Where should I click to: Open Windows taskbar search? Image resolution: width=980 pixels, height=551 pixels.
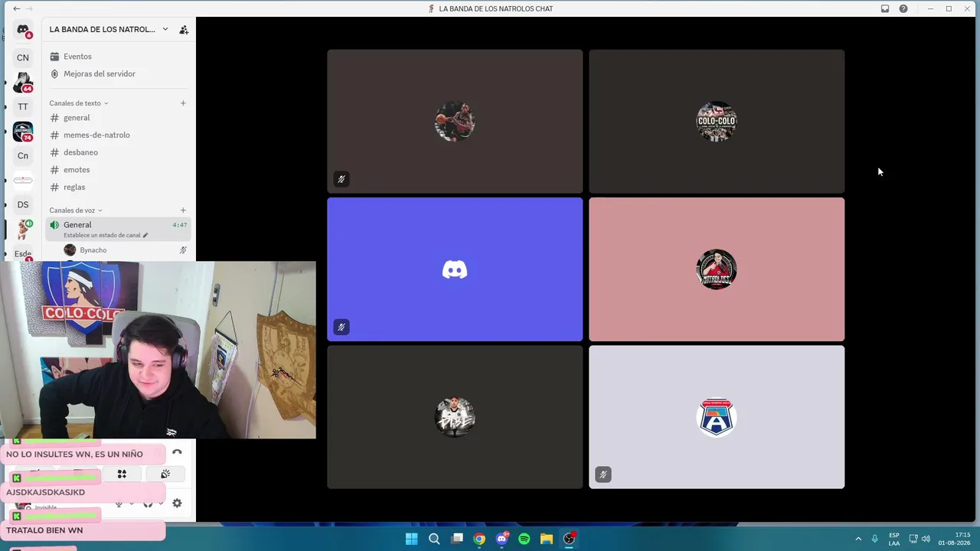[x=434, y=539]
